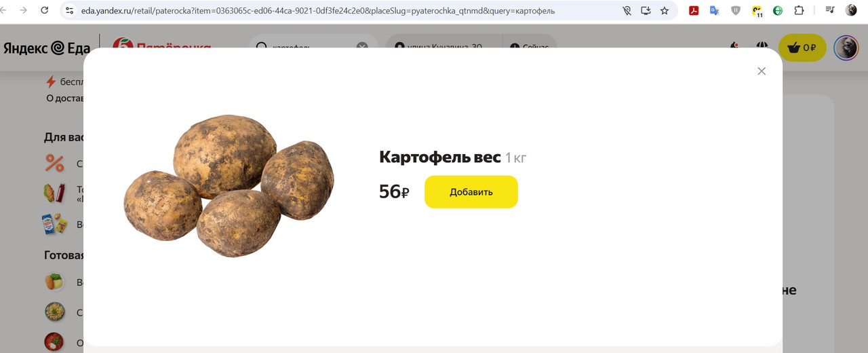The height and width of the screenshot is (353, 868).
Task: Close the potato product popup
Action: [x=762, y=71]
